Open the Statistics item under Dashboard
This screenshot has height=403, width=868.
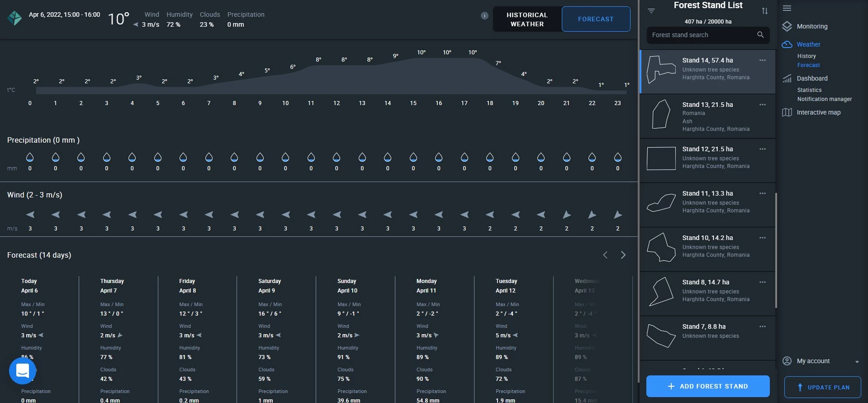809,90
